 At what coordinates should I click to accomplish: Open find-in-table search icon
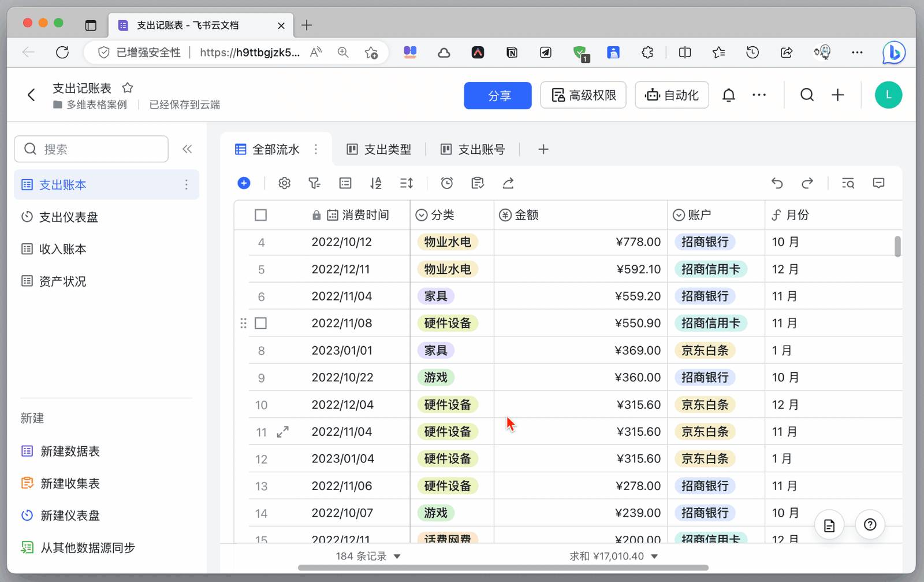(848, 183)
